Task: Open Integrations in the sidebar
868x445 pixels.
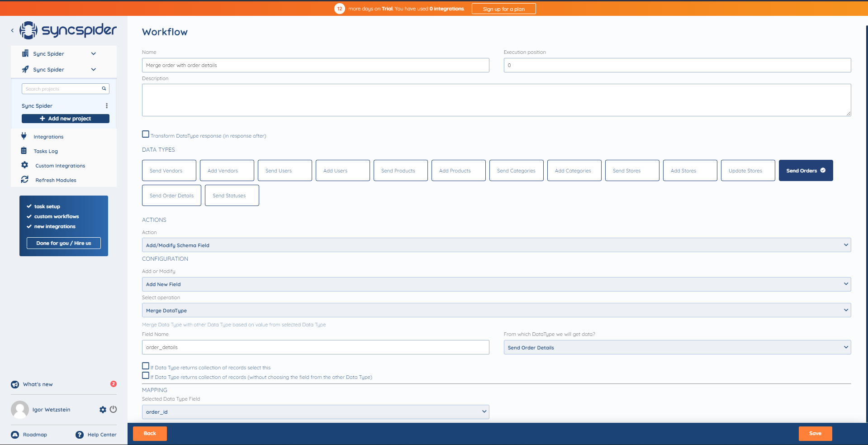Action: [48, 137]
